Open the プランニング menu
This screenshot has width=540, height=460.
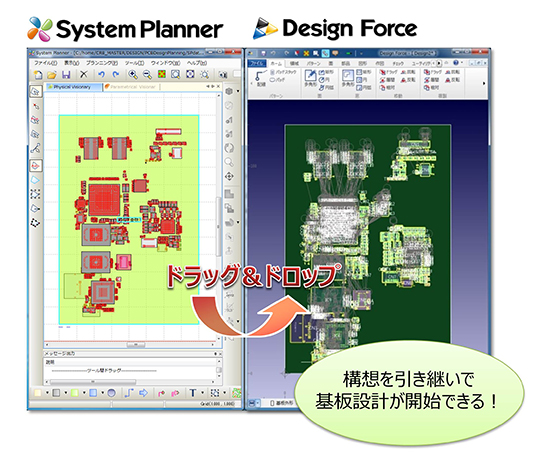[102, 63]
